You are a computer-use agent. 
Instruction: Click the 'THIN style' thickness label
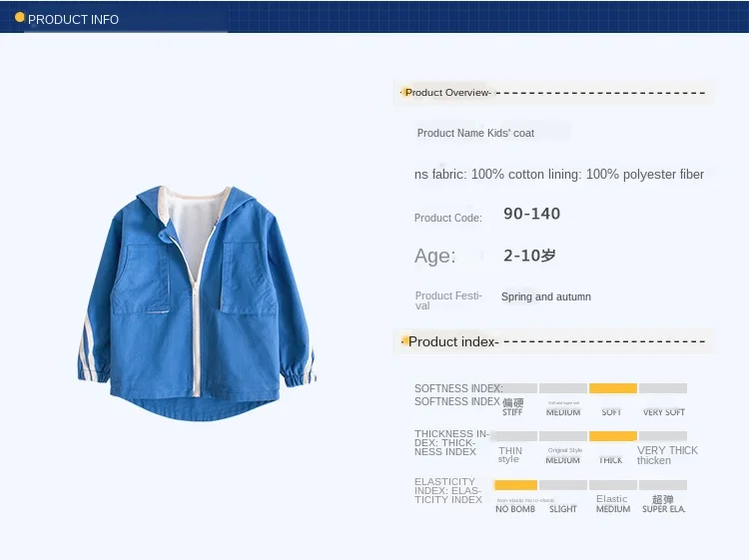coord(510,455)
